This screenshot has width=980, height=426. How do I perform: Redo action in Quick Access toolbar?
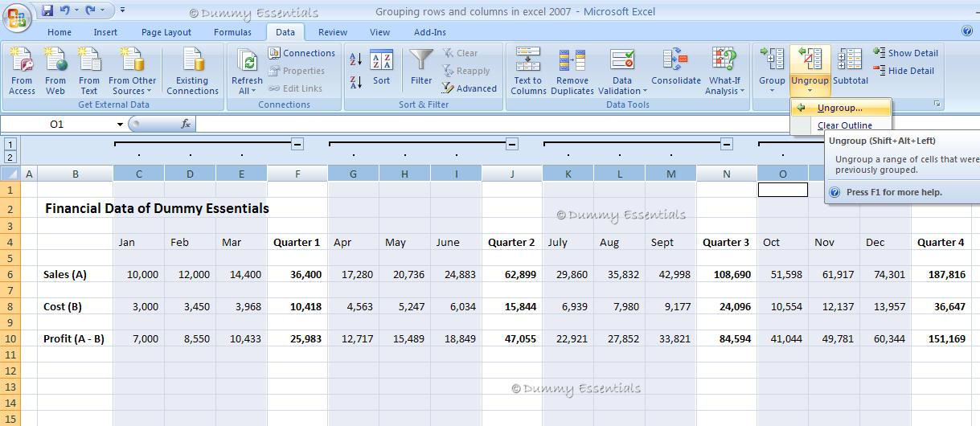90,11
